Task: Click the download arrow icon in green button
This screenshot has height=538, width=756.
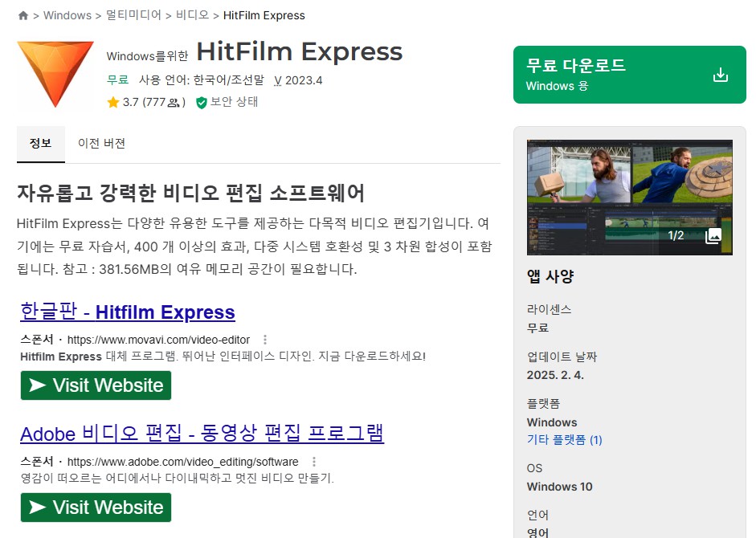Action: [721, 75]
